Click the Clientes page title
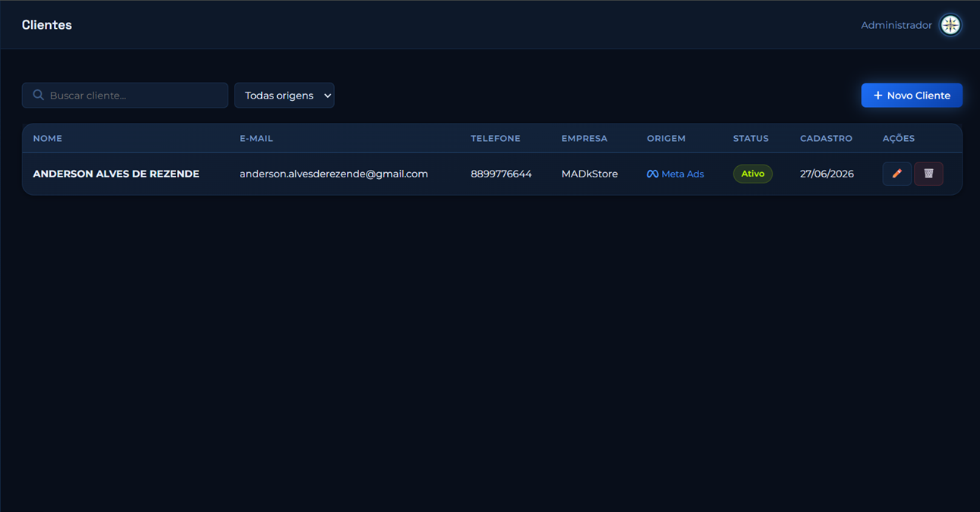980x512 pixels. [x=47, y=25]
